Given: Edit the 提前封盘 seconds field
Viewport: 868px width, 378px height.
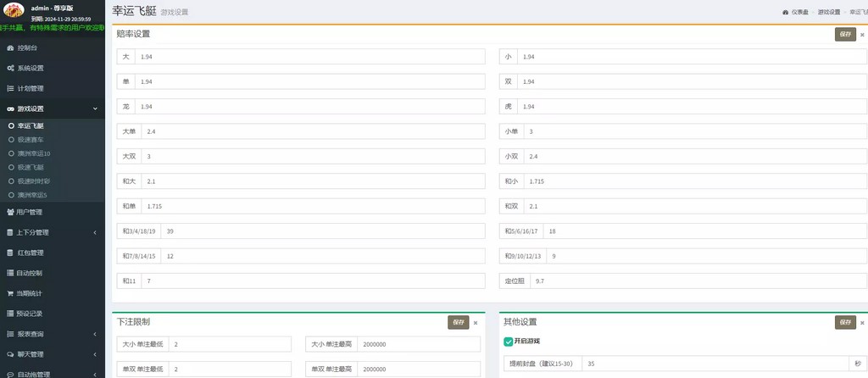Looking at the screenshot, I should [x=715, y=364].
